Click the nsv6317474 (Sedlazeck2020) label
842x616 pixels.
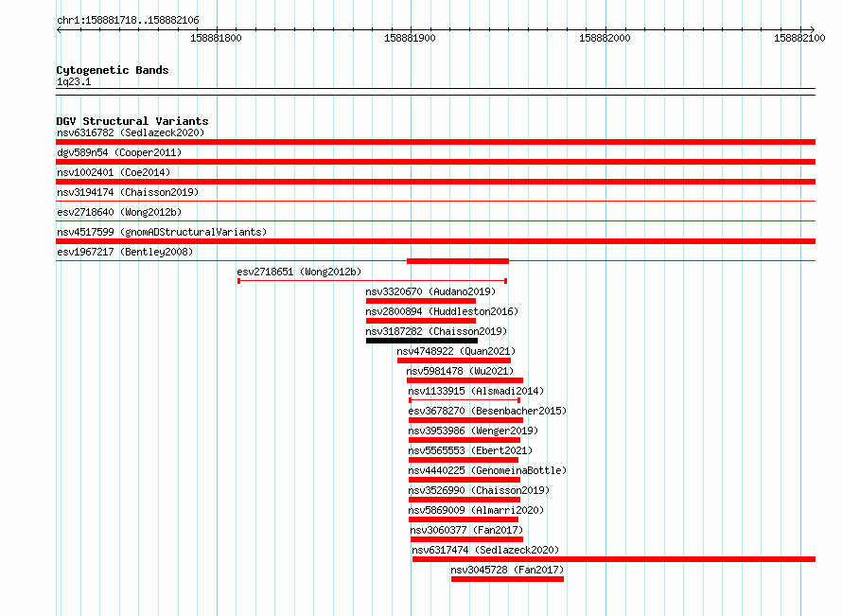[485, 550]
